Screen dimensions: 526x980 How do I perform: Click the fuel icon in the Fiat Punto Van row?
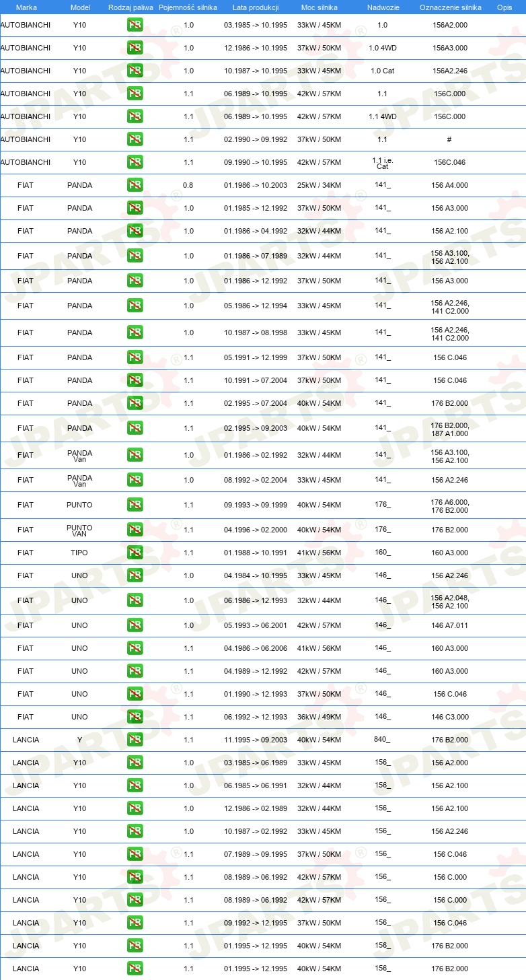click(135, 530)
